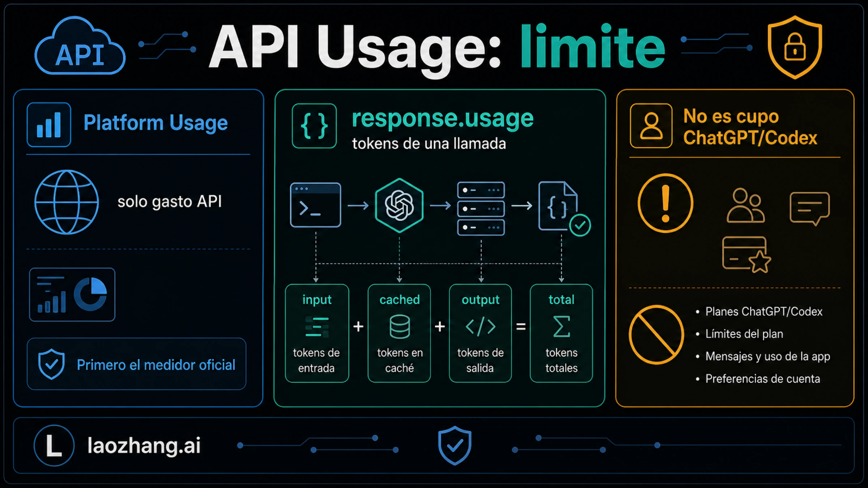
Task: Click the user profile icon beside No es cupo
Action: (x=651, y=126)
